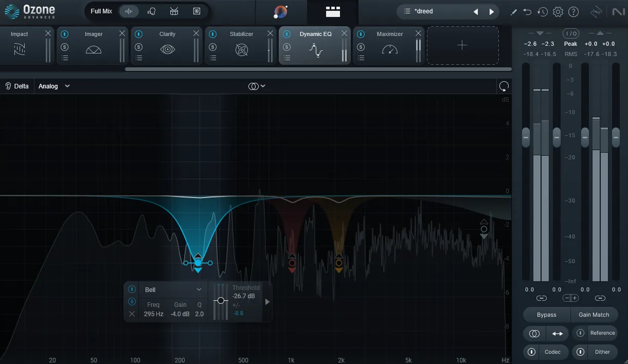This screenshot has height=364, width=628.
Task: Add a new module with the plus slot
Action: tap(462, 45)
